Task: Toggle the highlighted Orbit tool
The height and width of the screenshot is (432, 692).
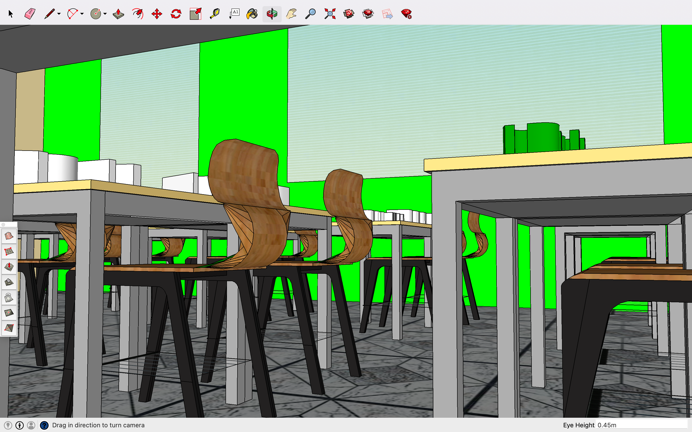Action: [272, 14]
